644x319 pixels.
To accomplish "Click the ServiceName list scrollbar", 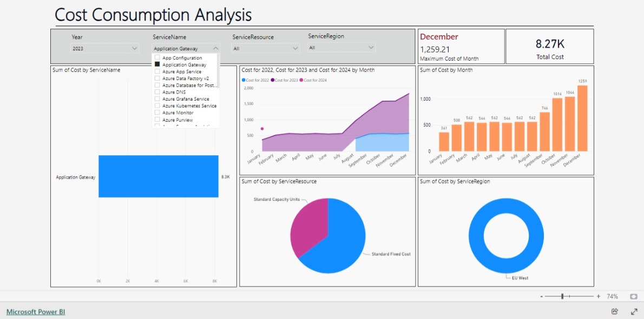I will pos(218,71).
